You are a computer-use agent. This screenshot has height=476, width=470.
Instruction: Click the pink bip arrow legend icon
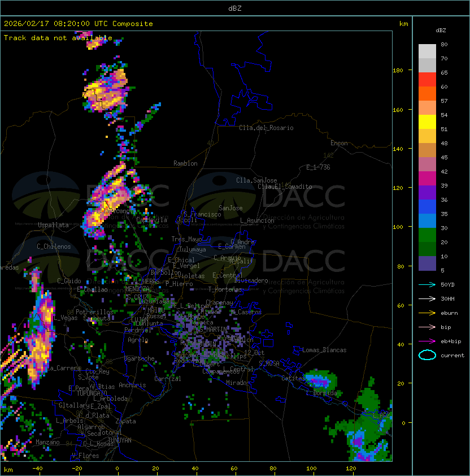pyautogui.click(x=427, y=327)
